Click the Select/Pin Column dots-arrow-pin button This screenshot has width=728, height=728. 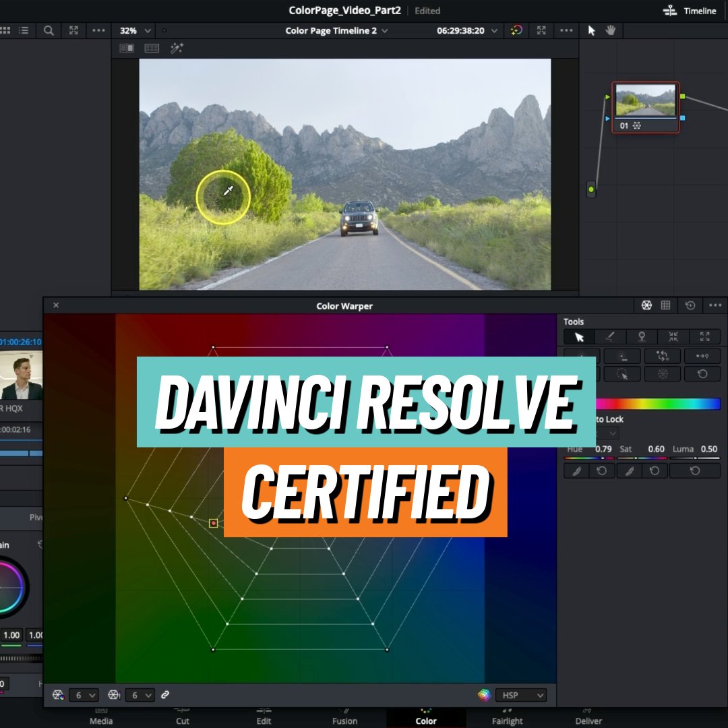click(x=702, y=356)
